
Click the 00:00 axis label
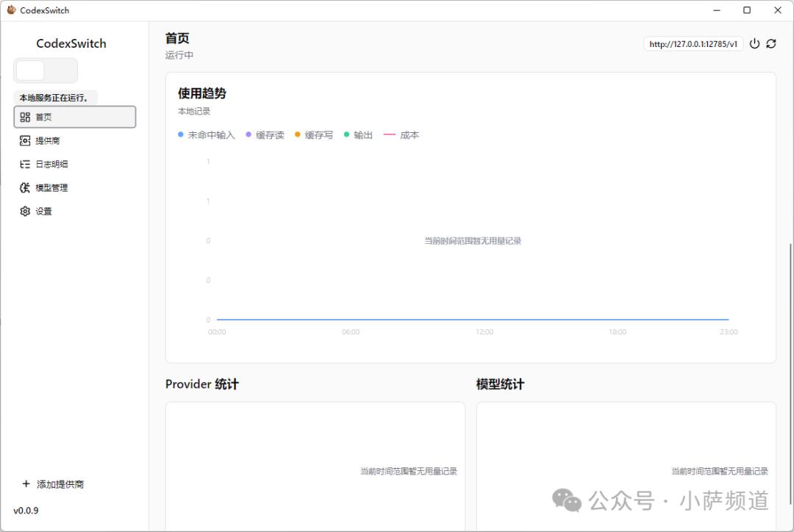[217, 332]
